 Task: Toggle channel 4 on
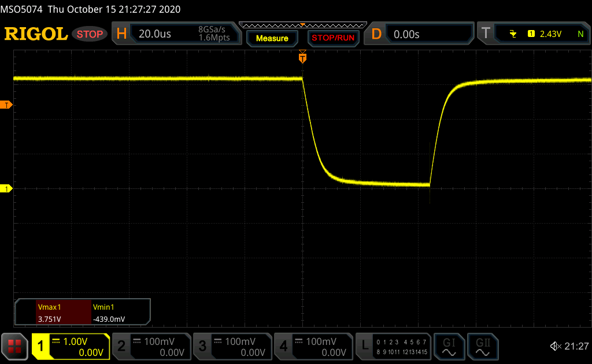pos(283,346)
